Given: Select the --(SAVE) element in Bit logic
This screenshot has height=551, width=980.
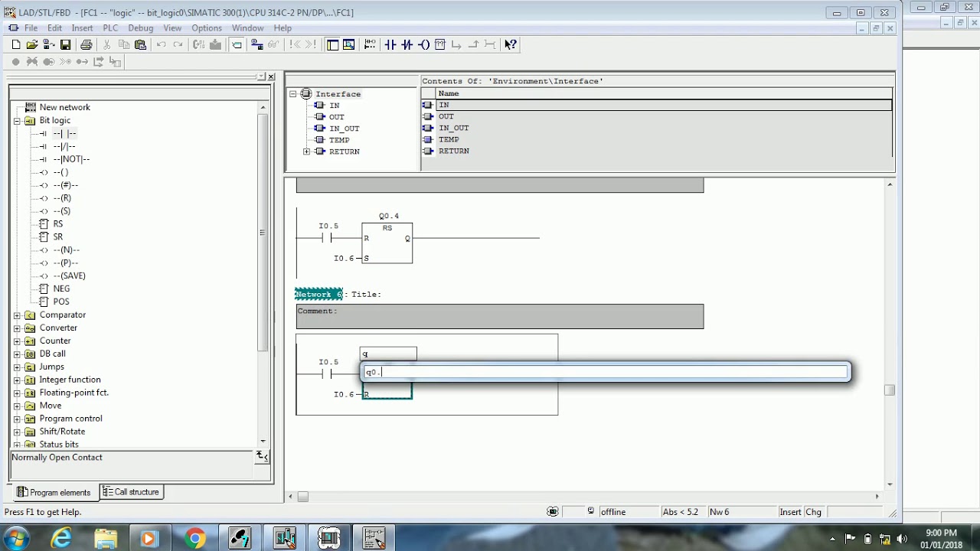Looking at the screenshot, I should [70, 275].
